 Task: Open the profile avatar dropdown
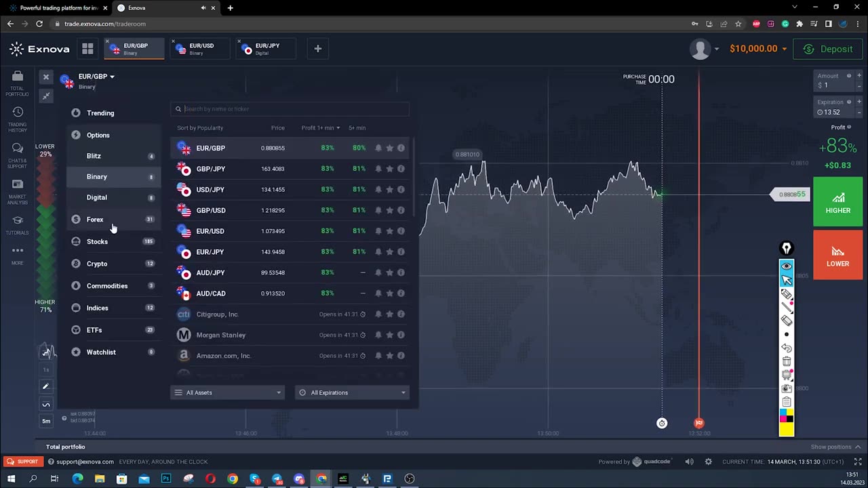[704, 49]
